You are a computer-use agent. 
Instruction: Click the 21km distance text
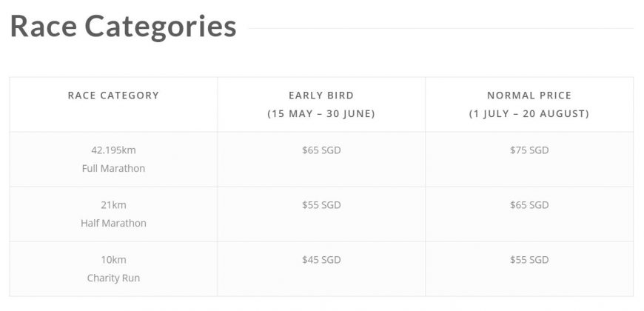(113, 205)
